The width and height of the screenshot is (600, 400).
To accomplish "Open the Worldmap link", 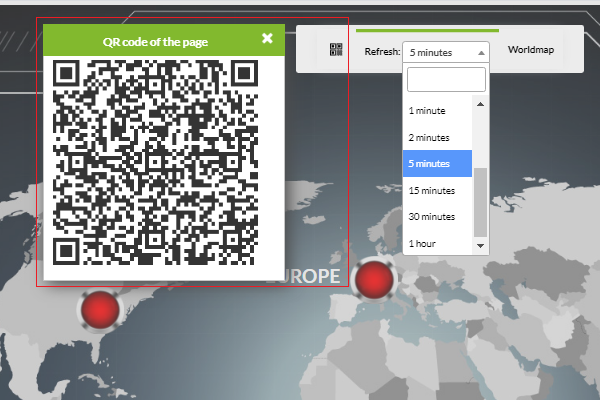I will pos(531,50).
